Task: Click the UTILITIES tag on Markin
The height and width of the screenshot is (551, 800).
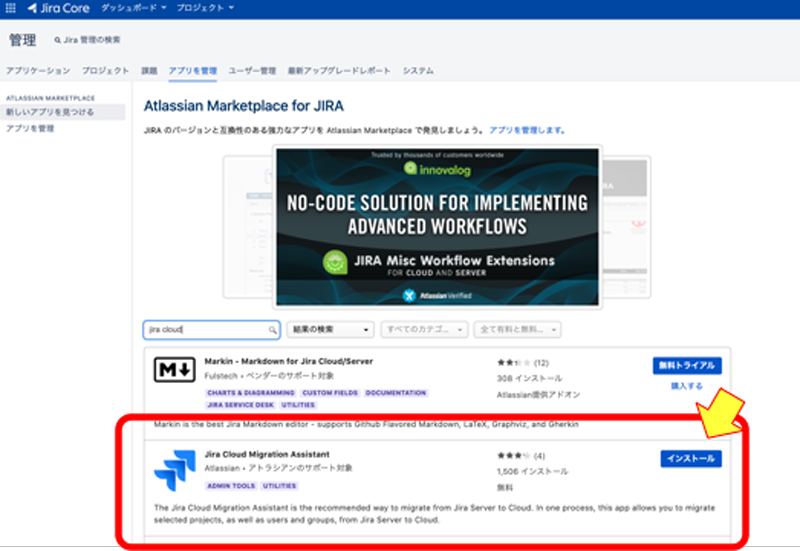Action: pos(298,405)
